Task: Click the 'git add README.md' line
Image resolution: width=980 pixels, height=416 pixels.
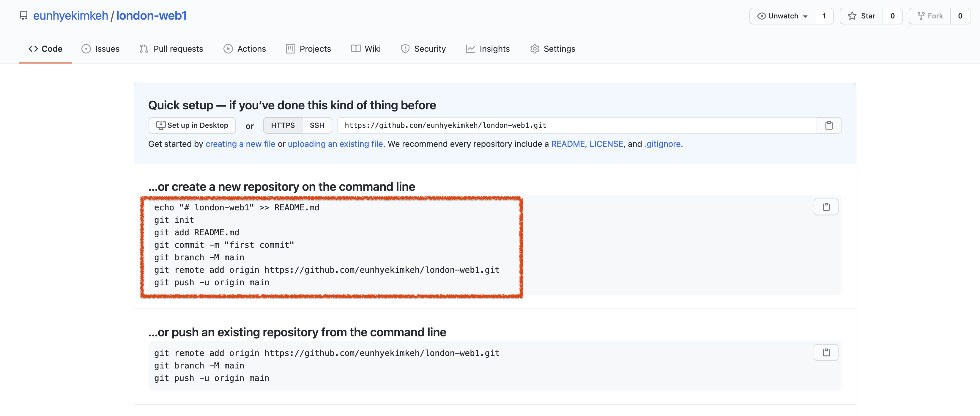Action: 196,232
